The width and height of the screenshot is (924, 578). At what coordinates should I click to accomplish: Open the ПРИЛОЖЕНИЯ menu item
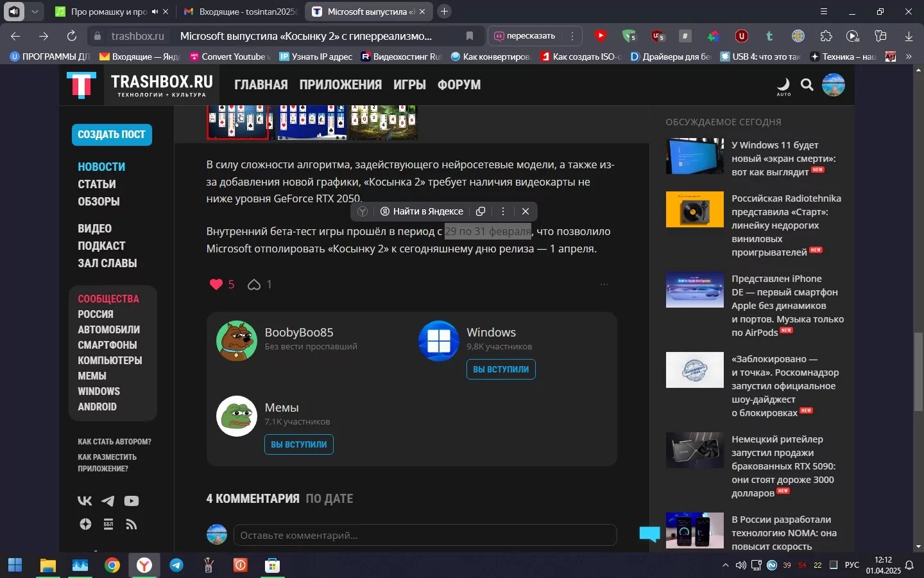(x=340, y=85)
